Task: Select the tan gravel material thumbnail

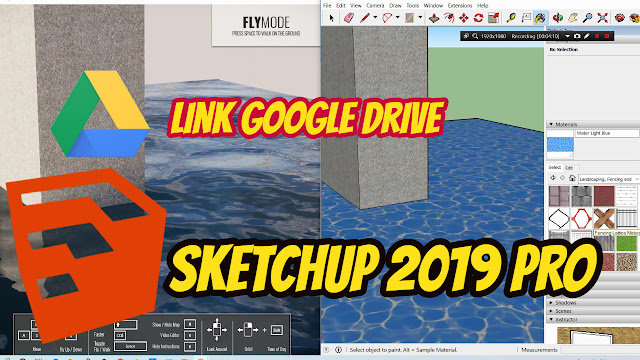Action: tap(627, 262)
